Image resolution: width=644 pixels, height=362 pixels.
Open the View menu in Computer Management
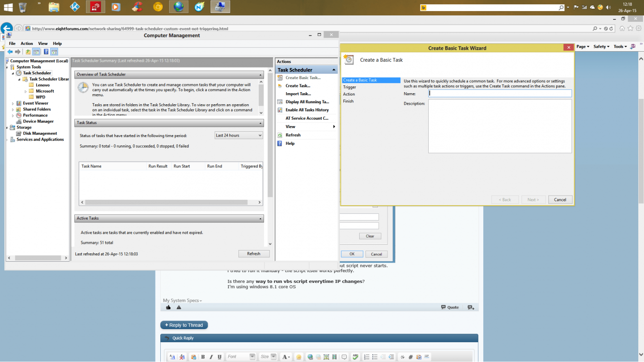43,43
